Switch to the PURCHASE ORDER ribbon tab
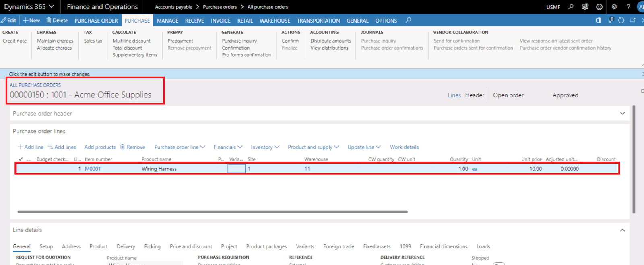Viewport: 644px width, 265px height. [x=96, y=21]
